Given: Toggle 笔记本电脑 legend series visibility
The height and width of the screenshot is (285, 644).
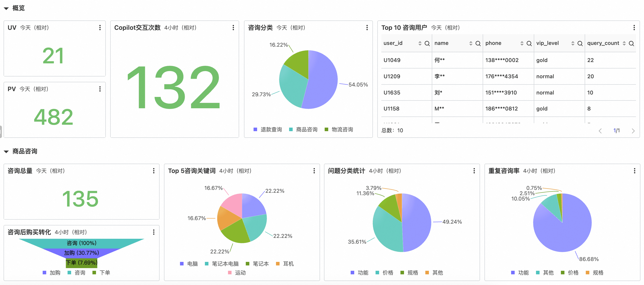Looking at the screenshot, I should click(x=222, y=264).
